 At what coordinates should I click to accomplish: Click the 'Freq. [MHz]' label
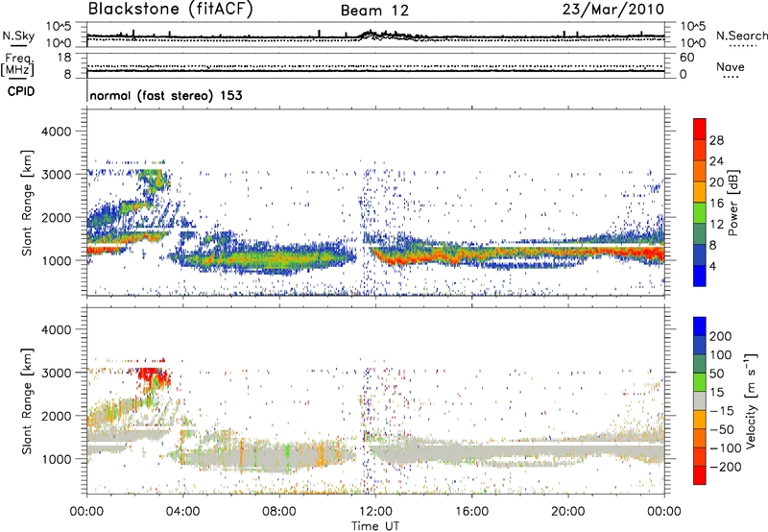click(x=17, y=64)
